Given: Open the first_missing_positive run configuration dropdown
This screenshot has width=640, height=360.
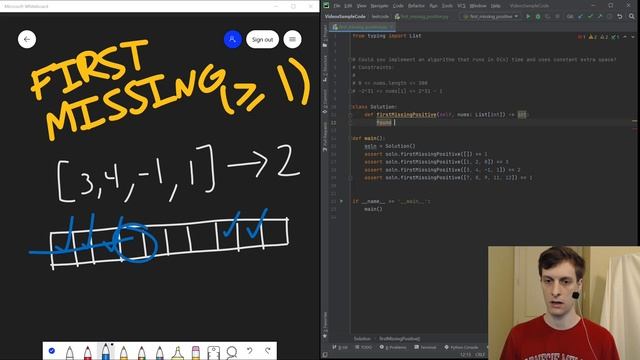Looking at the screenshot, I should [x=491, y=16].
